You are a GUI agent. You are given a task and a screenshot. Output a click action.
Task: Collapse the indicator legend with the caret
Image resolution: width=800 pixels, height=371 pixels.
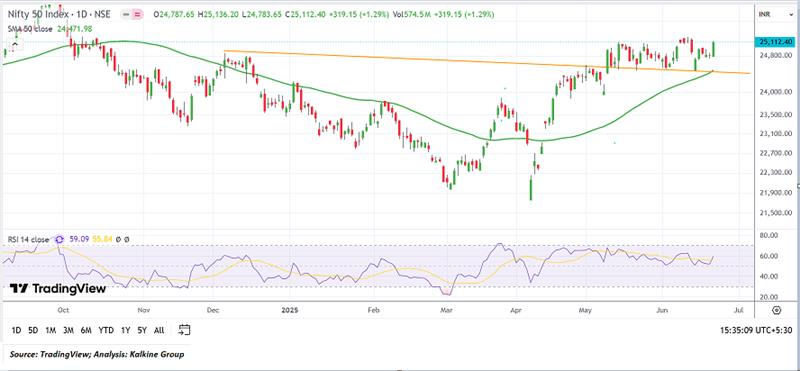click(15, 45)
